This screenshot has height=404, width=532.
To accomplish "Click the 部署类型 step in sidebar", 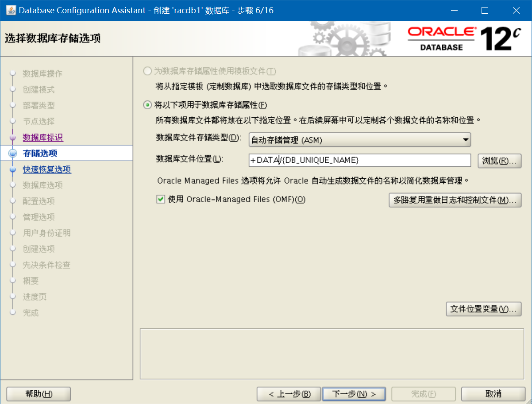I will [x=39, y=105].
